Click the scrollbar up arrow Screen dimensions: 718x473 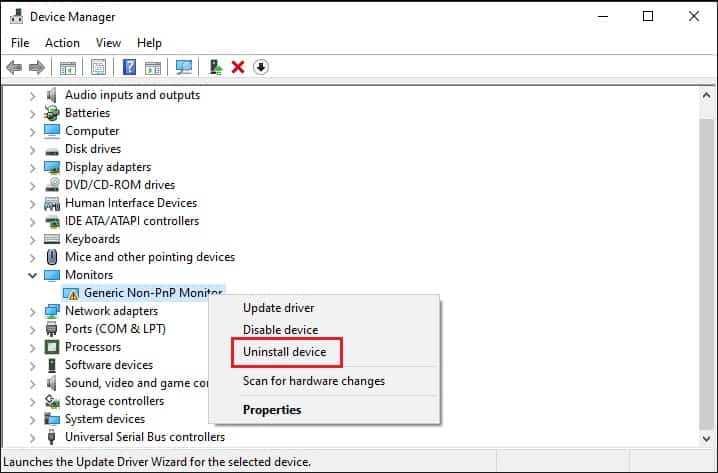(x=706, y=96)
